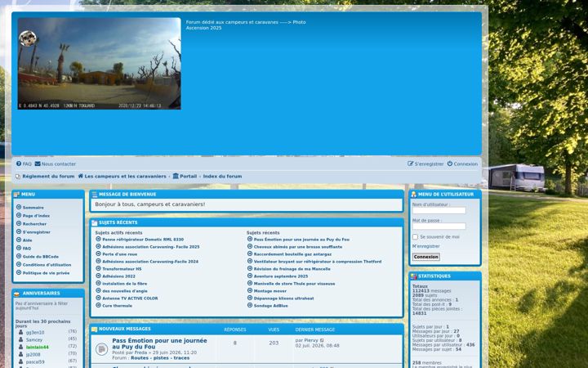Click the topic icon of Pass Émotion post

pos(101,349)
